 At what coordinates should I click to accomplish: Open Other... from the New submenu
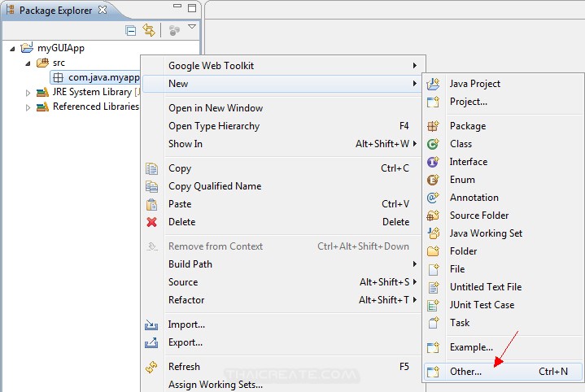coord(465,372)
